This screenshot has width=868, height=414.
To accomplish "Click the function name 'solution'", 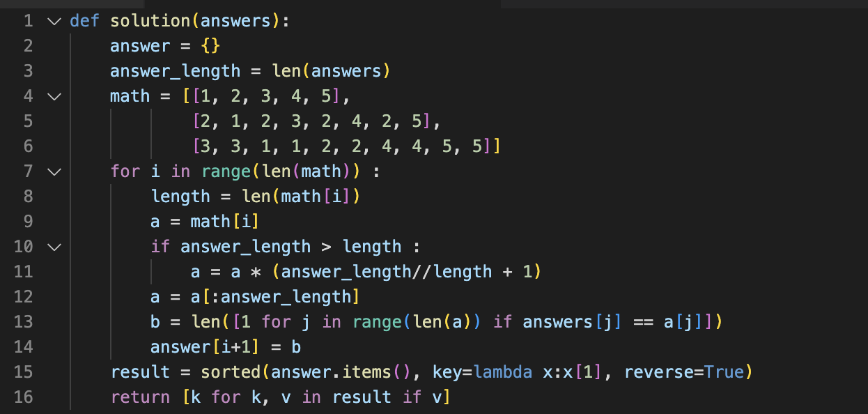I will (x=150, y=21).
